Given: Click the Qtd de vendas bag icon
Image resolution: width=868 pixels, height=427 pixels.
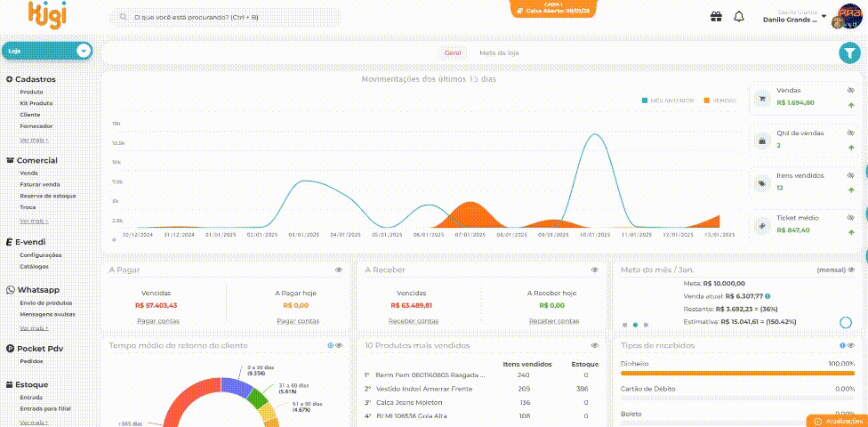Looking at the screenshot, I should tap(761, 141).
